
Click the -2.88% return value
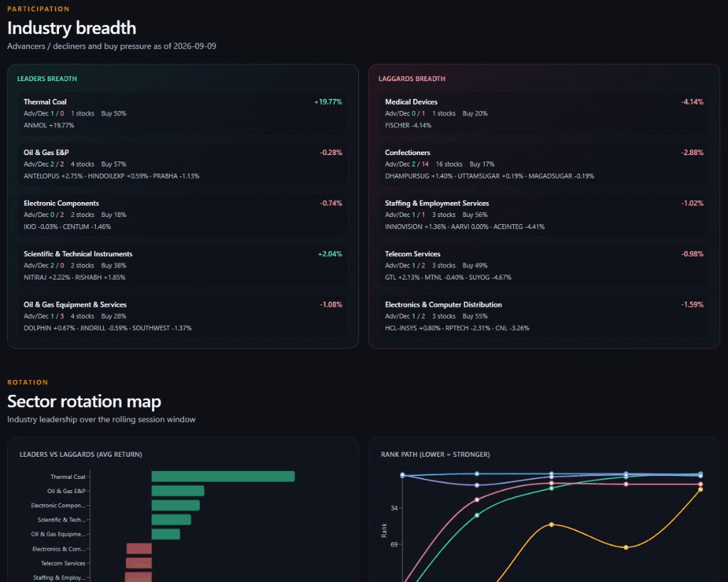click(x=692, y=152)
